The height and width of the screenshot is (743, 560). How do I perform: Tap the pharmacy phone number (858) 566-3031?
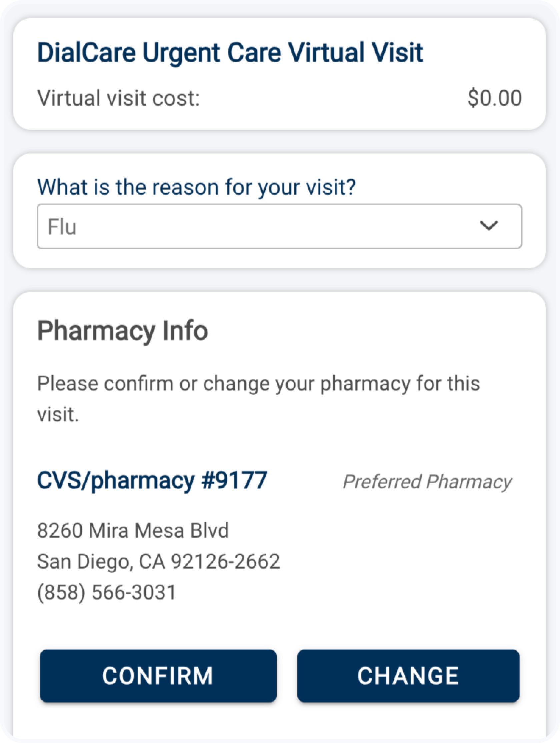tap(106, 592)
